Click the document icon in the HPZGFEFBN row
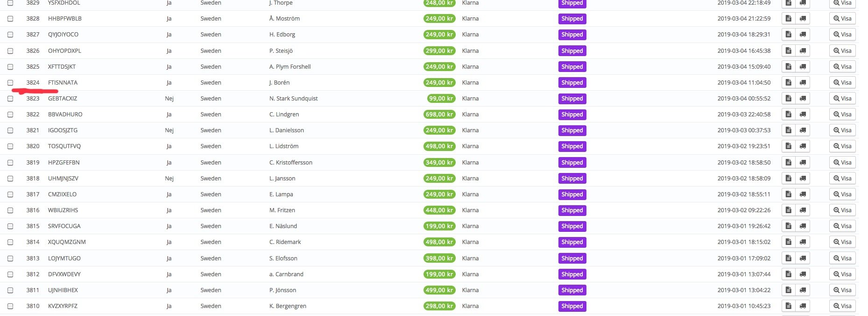 pyautogui.click(x=788, y=163)
